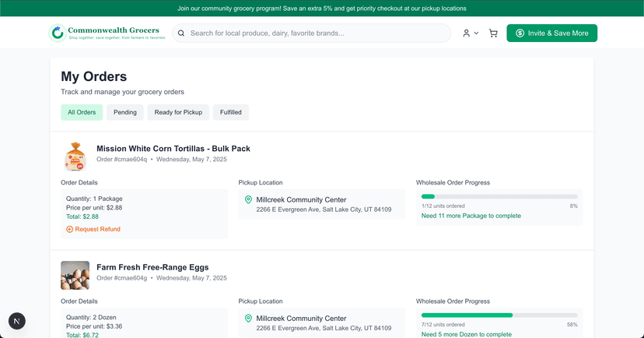Click the location pin for tortillas order
The height and width of the screenshot is (338, 644).
248,200
